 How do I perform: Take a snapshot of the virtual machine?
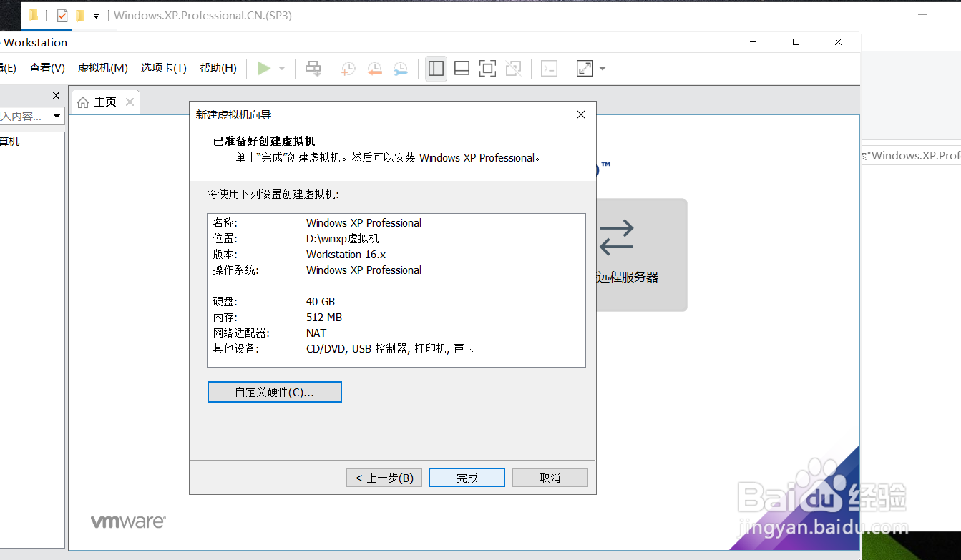click(348, 69)
